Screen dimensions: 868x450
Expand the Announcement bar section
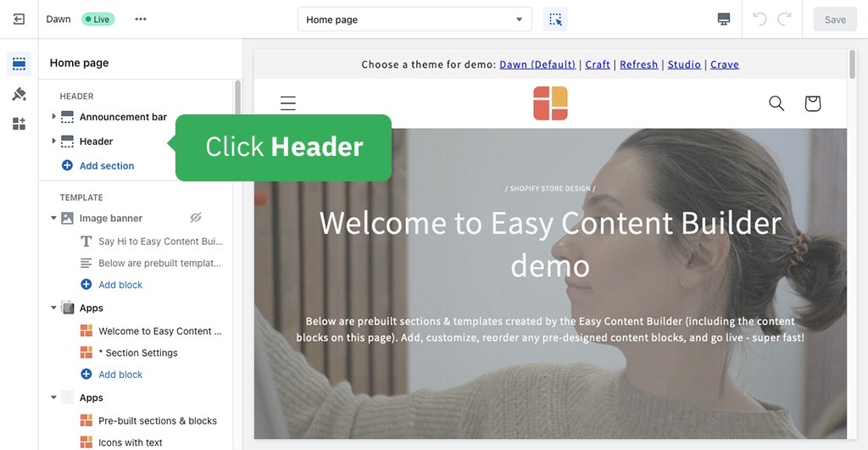[53, 117]
